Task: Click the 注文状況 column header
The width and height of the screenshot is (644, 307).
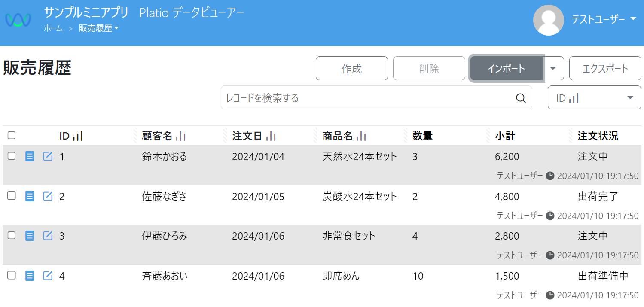Action: (598, 136)
